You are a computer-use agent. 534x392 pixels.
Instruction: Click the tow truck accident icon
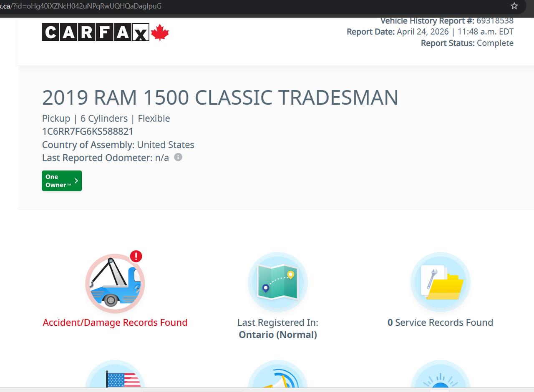115,284
